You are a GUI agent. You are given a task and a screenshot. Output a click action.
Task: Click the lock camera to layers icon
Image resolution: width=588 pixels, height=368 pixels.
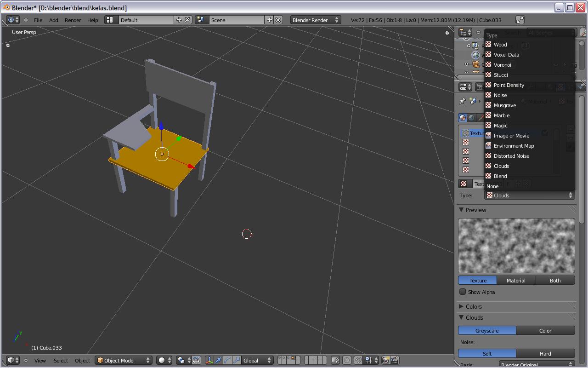pyautogui.click(x=335, y=360)
